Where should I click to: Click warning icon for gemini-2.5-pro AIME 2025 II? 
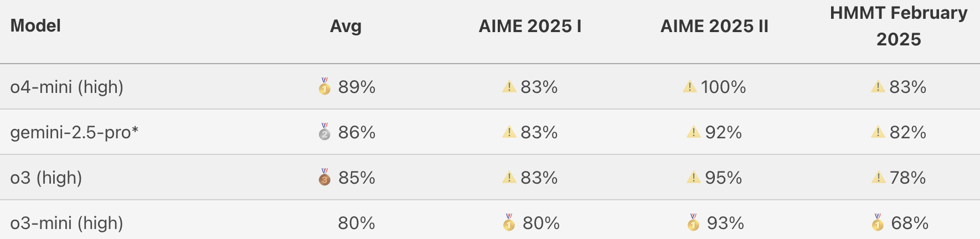tap(693, 132)
